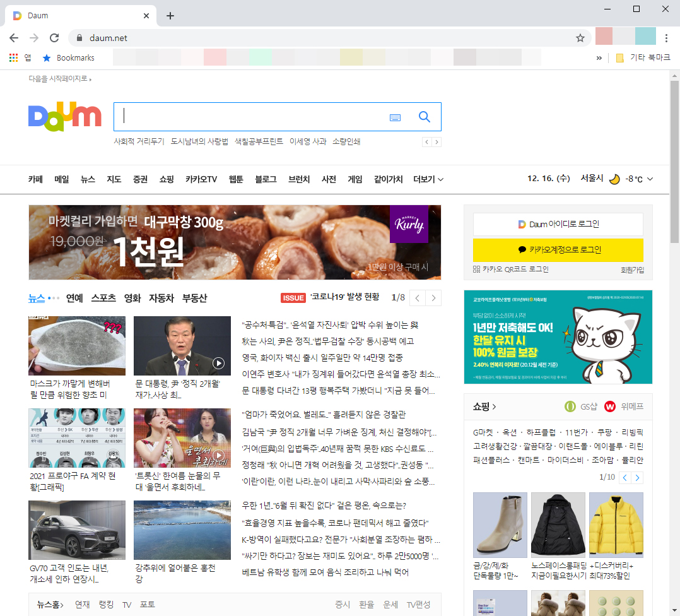Image resolution: width=680 pixels, height=616 pixels.
Task: Switch to the 부동산 tab
Action: pyautogui.click(x=195, y=298)
